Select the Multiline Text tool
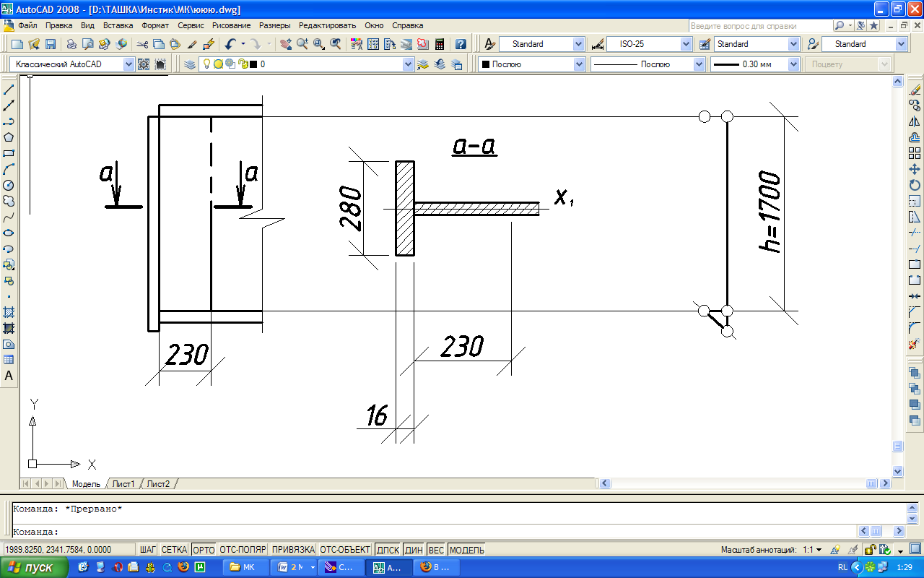The image size is (924, 578). tap(9, 376)
